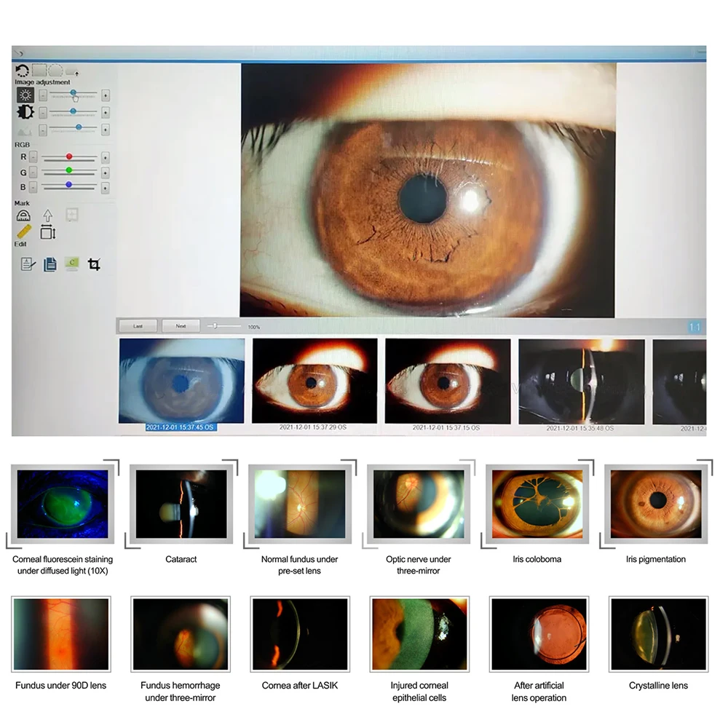
Task: Select the protractor angle measuring tool
Action: 23,215
